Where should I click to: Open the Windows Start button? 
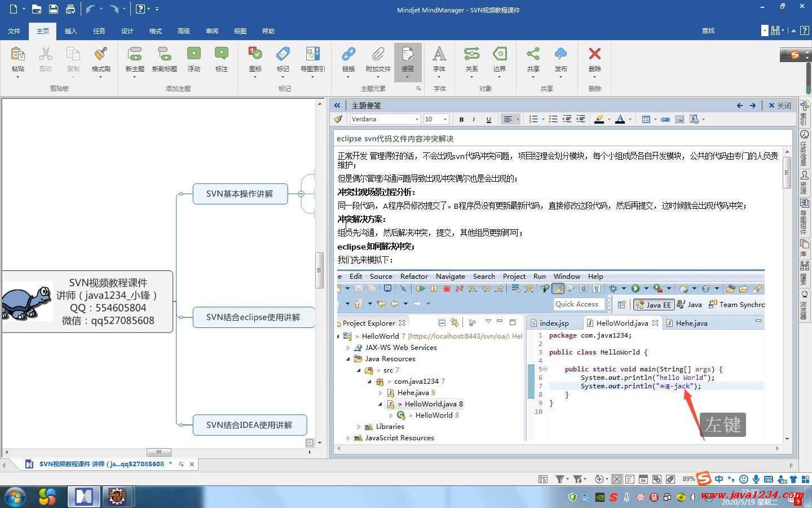15,497
